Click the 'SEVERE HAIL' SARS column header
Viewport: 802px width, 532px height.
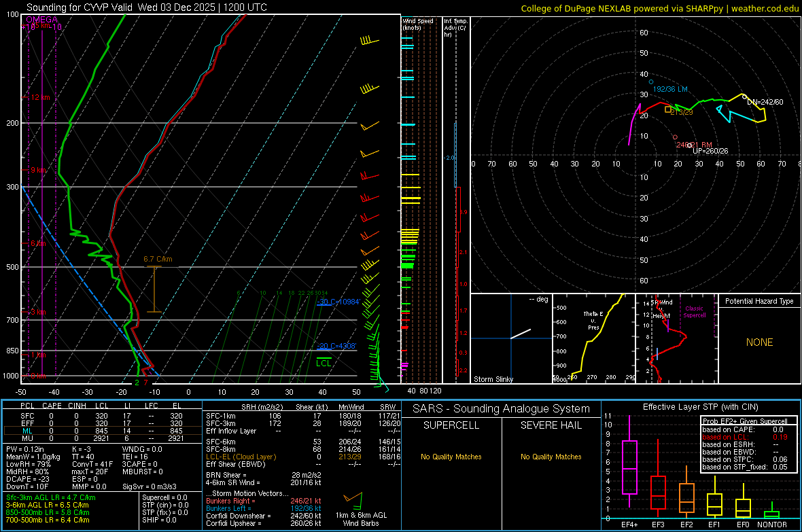551,425
